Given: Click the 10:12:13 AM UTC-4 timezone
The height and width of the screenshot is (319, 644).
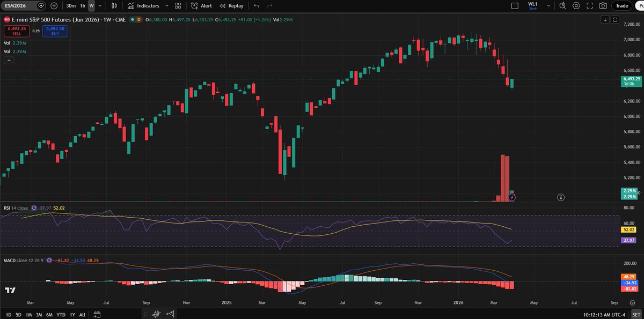Looking at the screenshot, I should 605,314.
